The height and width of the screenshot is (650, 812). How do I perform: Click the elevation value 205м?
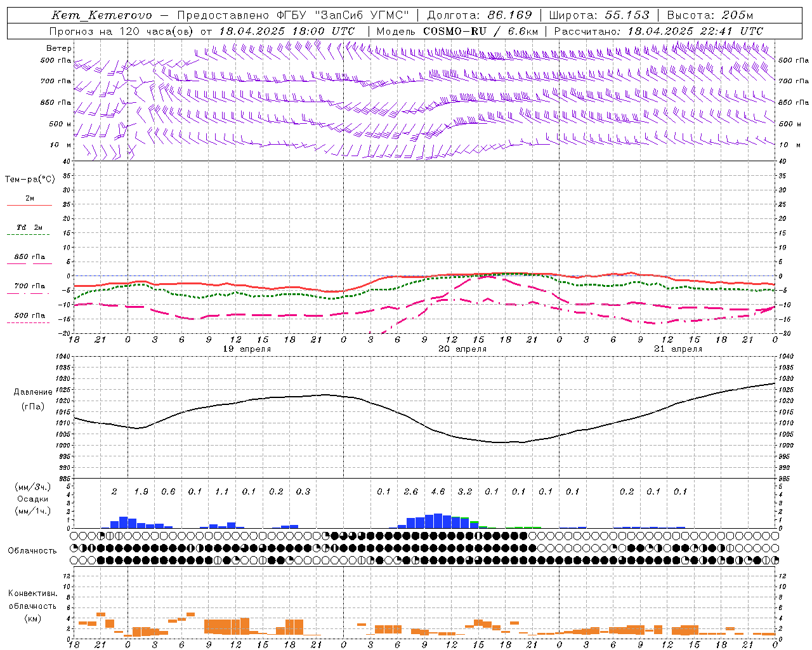738,15
